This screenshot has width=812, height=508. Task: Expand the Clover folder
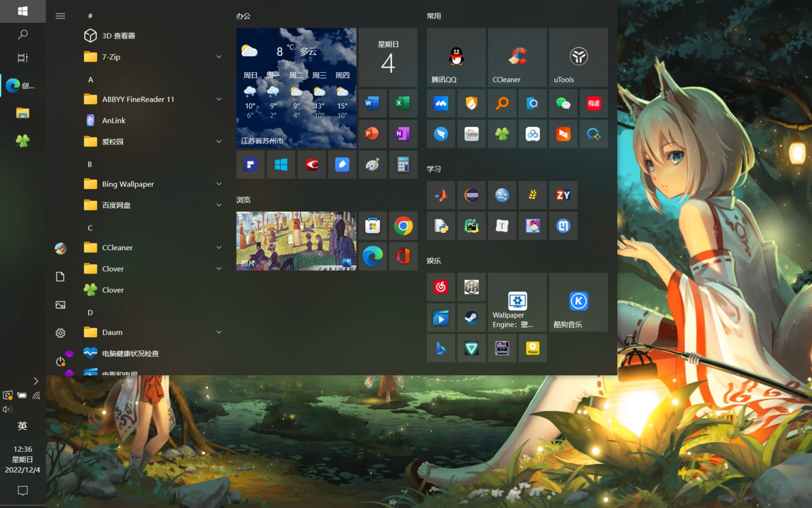(153, 269)
